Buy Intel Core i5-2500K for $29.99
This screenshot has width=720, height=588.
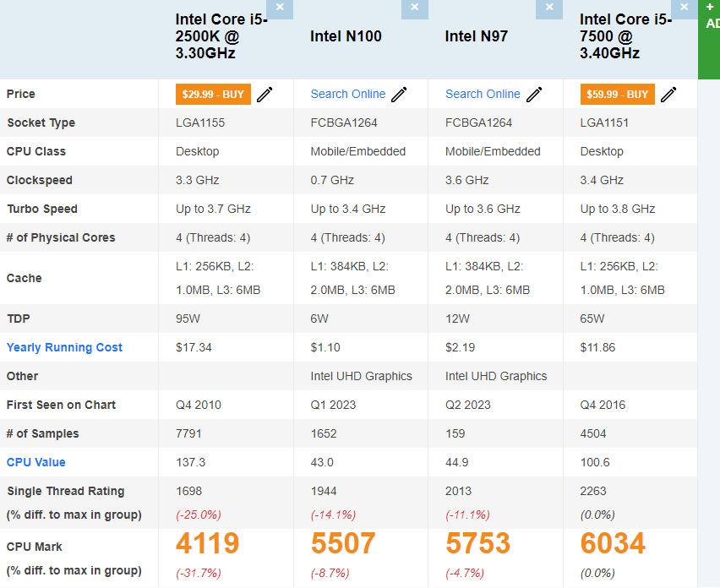[213, 95]
